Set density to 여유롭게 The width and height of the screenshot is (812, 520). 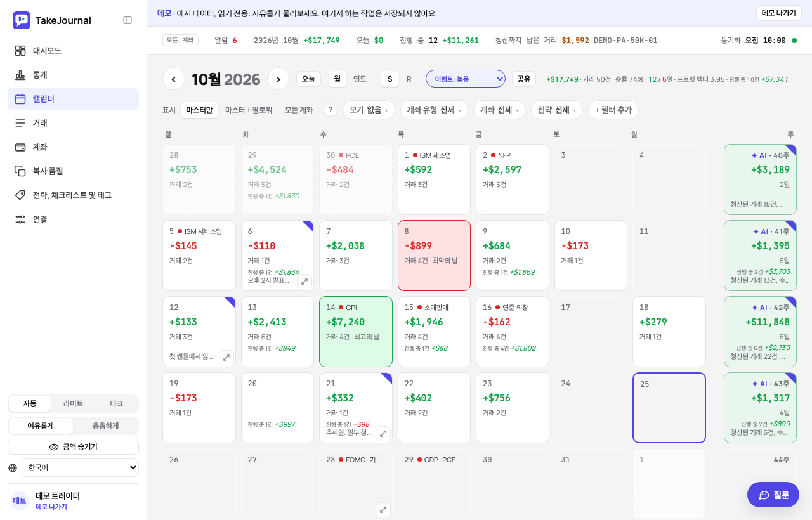(41, 426)
